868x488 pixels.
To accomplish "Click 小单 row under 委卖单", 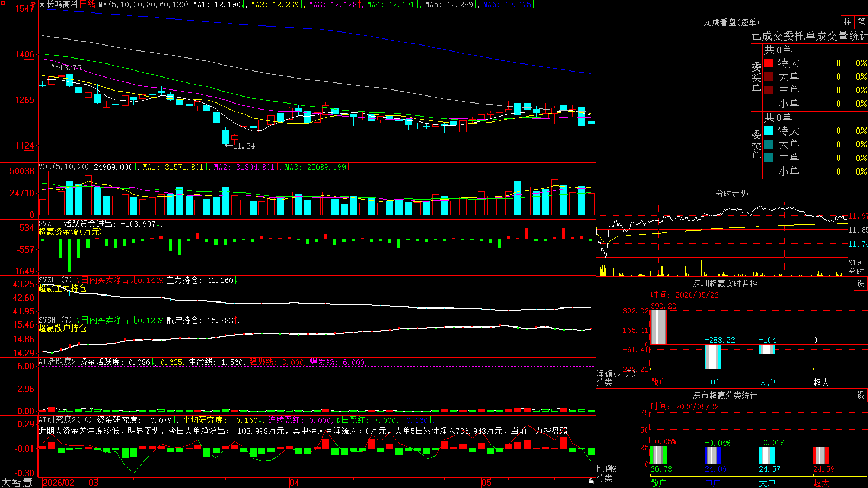I will 816,171.
